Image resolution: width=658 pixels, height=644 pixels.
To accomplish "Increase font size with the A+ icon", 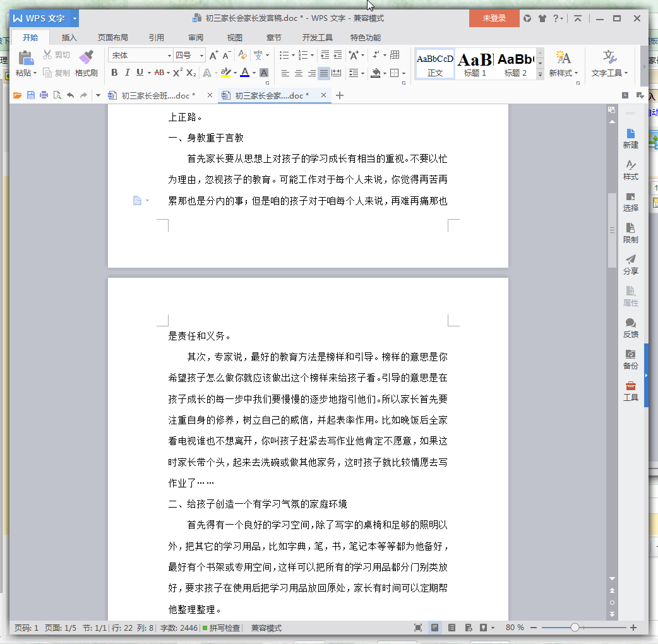I will coord(213,55).
